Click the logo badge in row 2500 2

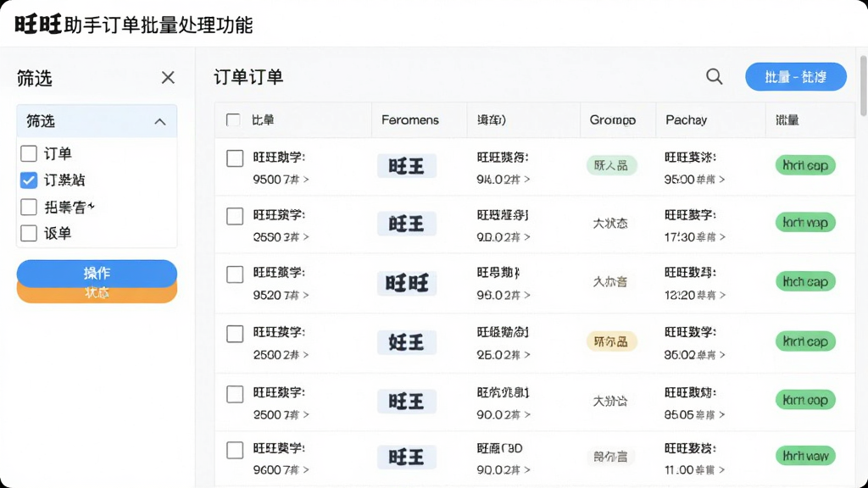tap(406, 342)
